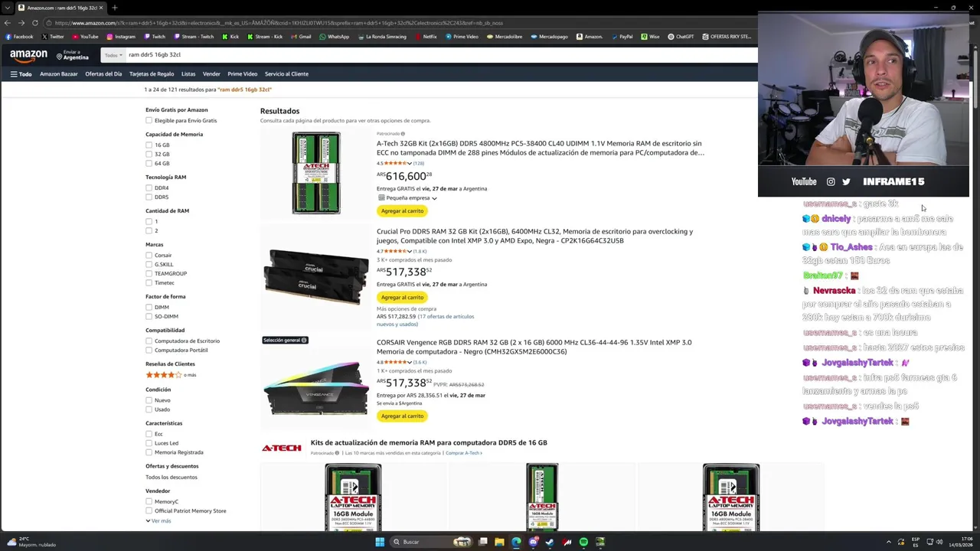Image resolution: width=980 pixels, height=551 pixels.
Task: Check Elegible para Envío Gratis
Action: coord(149,120)
